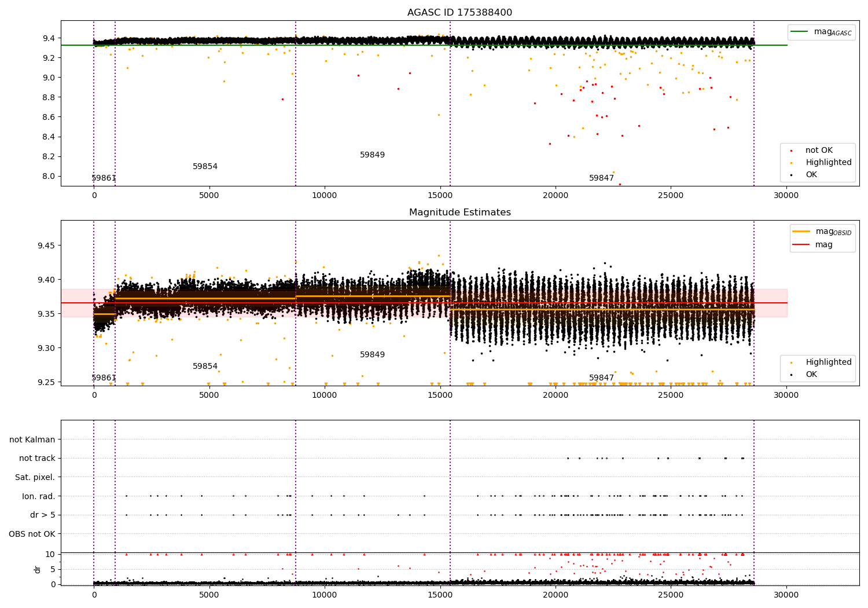Click the 'dr > 5' axis label
The width and height of the screenshot is (868, 608).
(x=43, y=515)
